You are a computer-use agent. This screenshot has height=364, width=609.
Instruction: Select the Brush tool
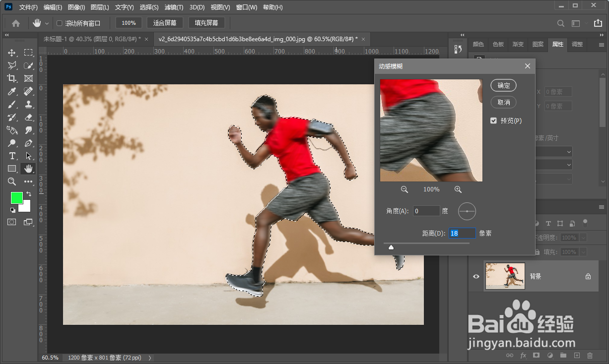[x=12, y=104]
